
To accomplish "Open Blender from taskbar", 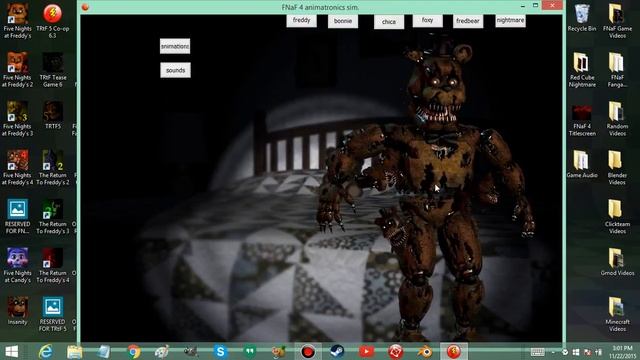I will point(424,351).
